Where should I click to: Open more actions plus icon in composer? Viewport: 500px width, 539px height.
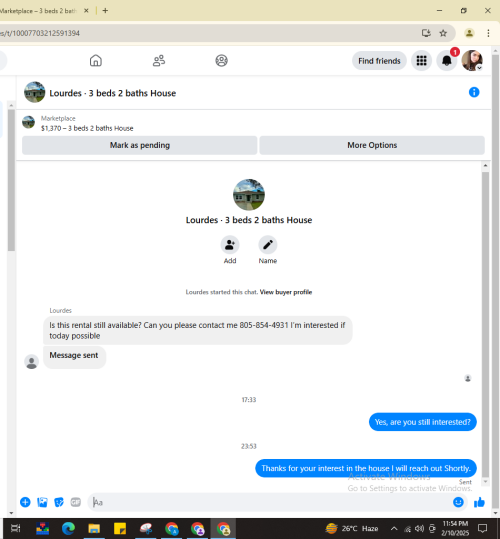[x=25, y=502]
